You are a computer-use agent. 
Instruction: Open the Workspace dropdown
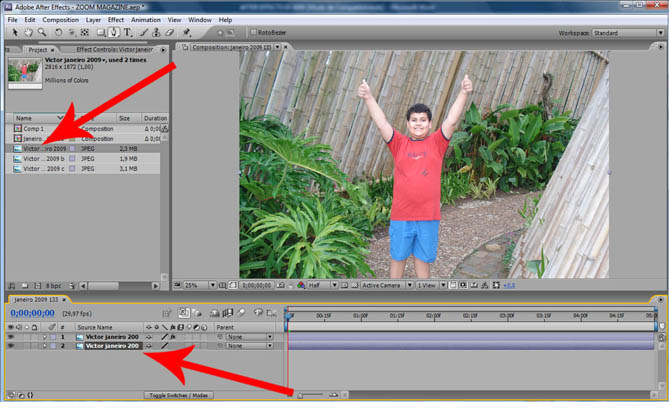point(620,32)
